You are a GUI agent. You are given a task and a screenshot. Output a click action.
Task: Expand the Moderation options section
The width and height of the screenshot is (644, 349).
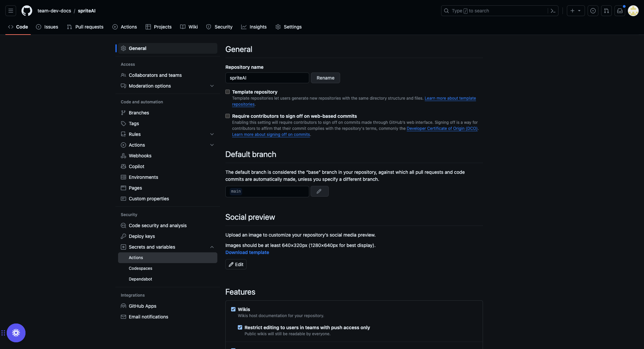(x=212, y=86)
